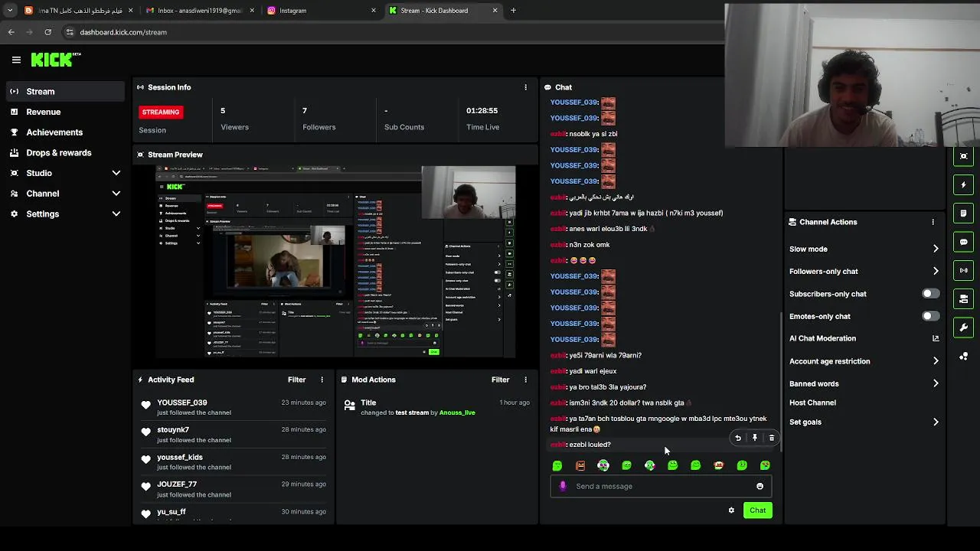Click youssef_kids in Activity Feed
980x551 pixels.
click(x=180, y=458)
